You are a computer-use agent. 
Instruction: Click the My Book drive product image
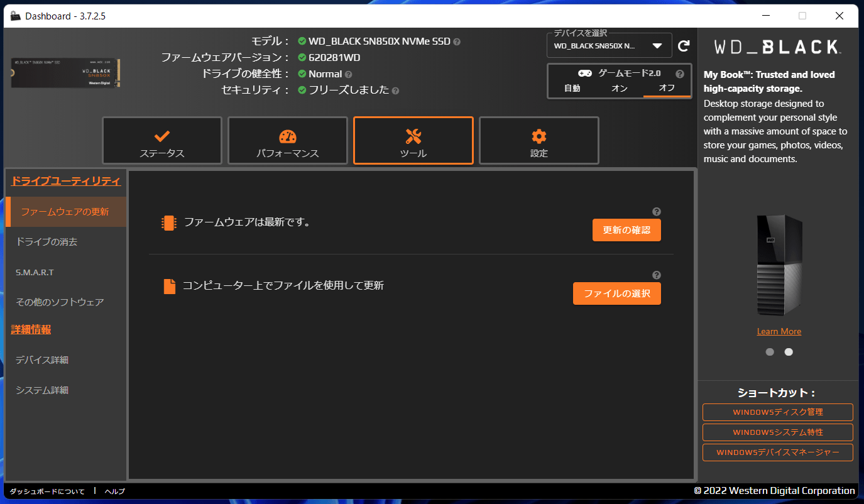coord(779,265)
